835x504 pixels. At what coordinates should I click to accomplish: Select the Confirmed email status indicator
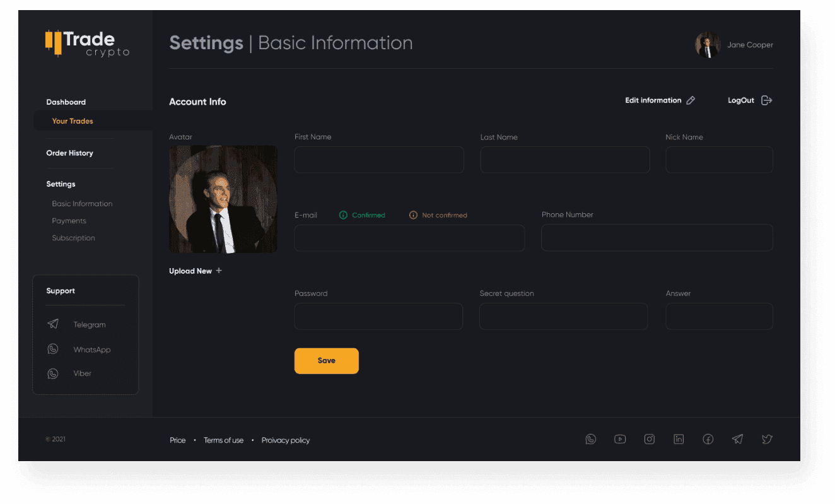click(362, 215)
